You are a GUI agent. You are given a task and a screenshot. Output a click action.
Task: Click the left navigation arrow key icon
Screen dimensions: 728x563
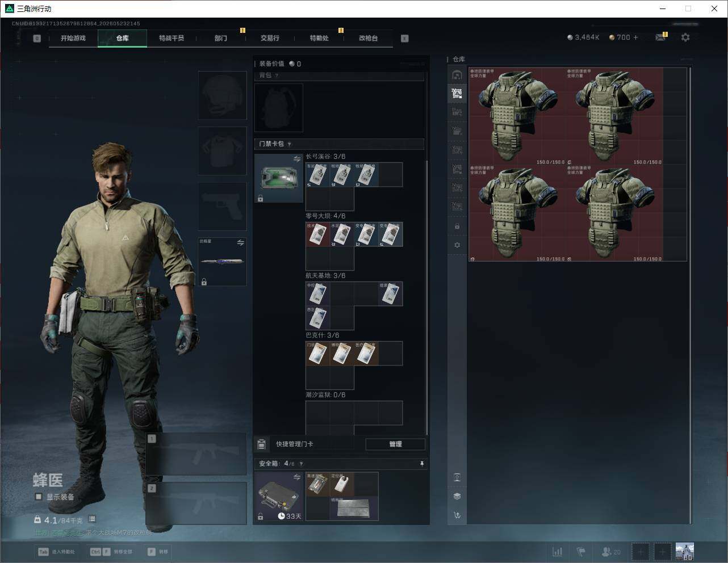[37, 39]
